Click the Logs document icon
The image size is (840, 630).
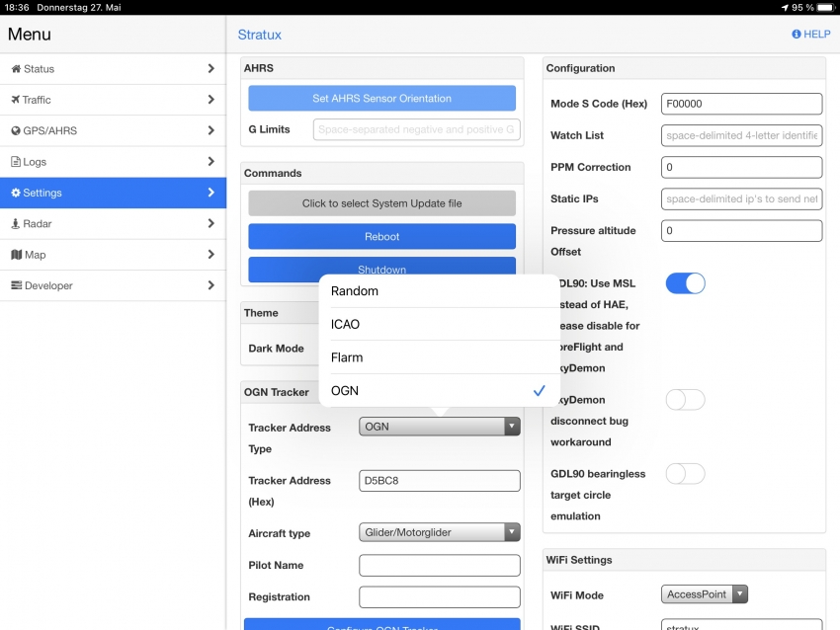[x=16, y=162]
